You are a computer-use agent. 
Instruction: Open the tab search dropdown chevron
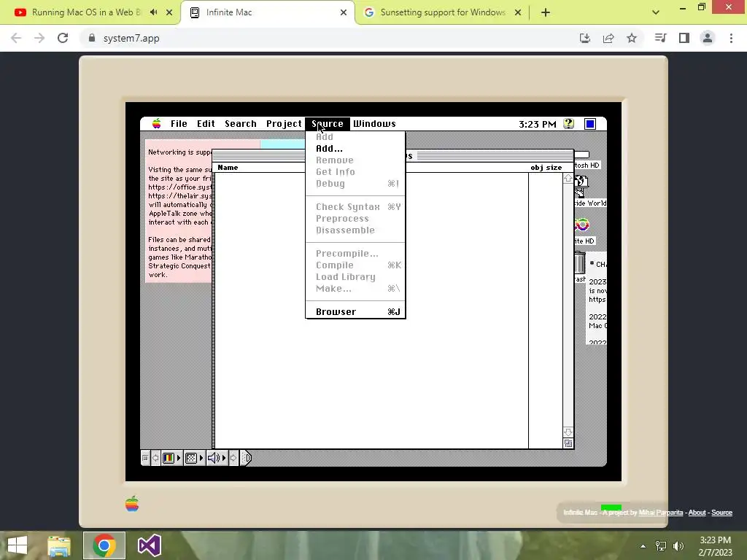point(656,12)
